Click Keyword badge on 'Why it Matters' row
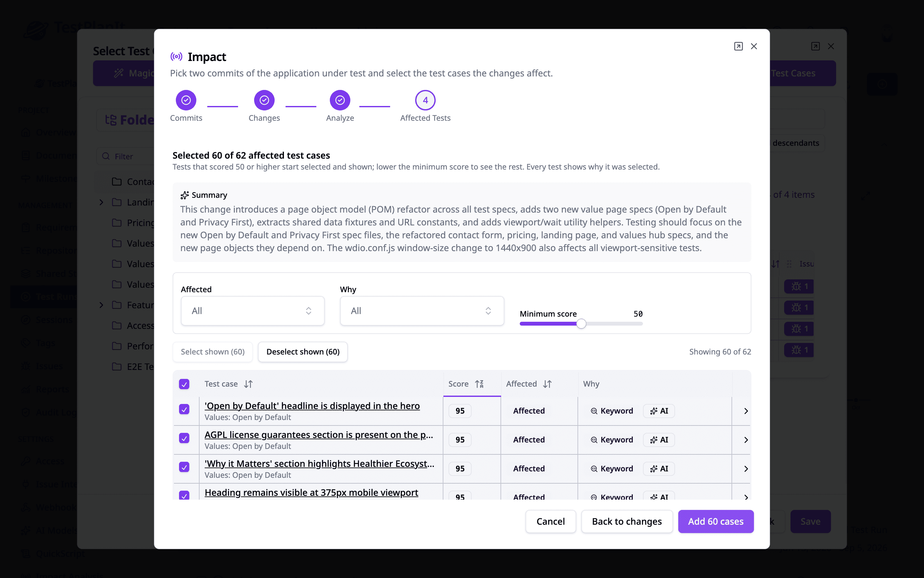924x578 pixels. pyautogui.click(x=612, y=469)
